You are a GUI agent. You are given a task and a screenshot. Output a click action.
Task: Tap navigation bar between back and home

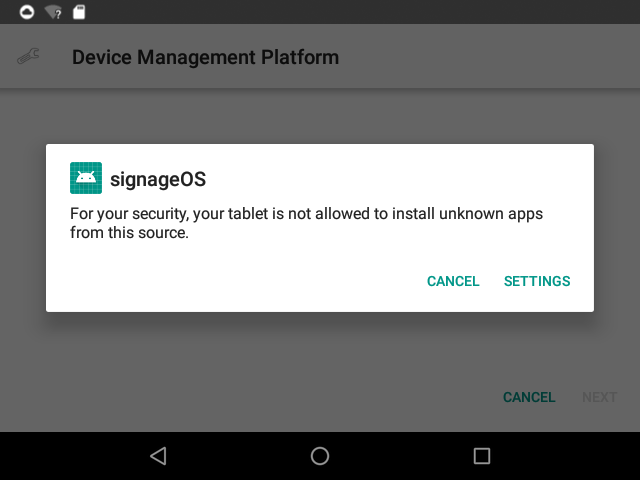(238, 456)
